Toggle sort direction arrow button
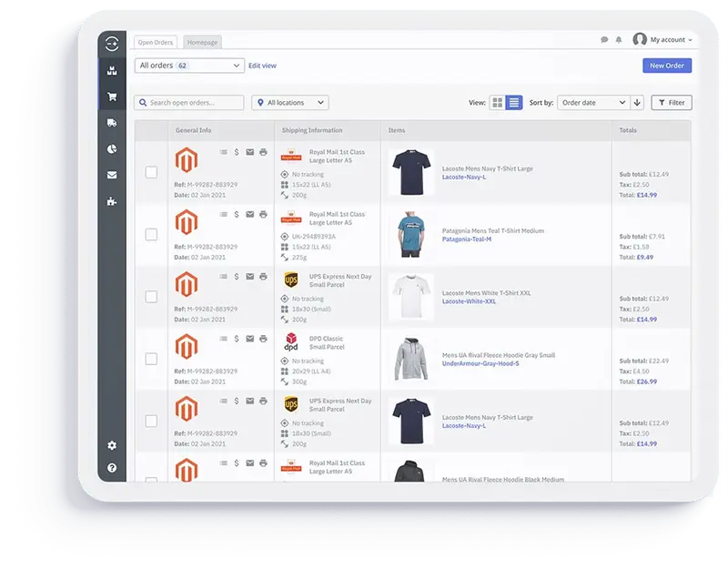 [x=637, y=103]
